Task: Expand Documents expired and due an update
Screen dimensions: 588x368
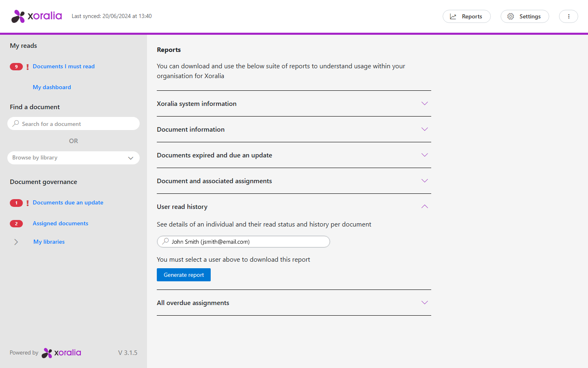Action: (x=294, y=155)
